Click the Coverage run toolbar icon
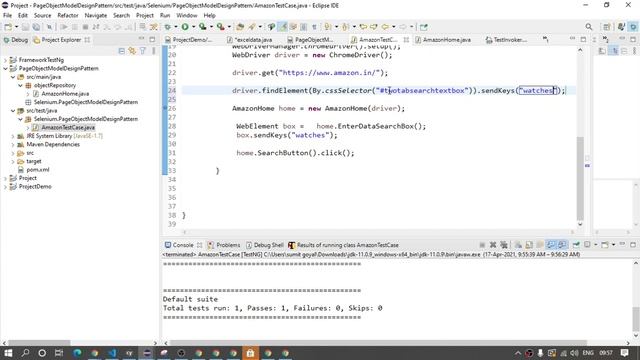Image resolution: width=640 pixels, height=360 pixels. (202, 27)
